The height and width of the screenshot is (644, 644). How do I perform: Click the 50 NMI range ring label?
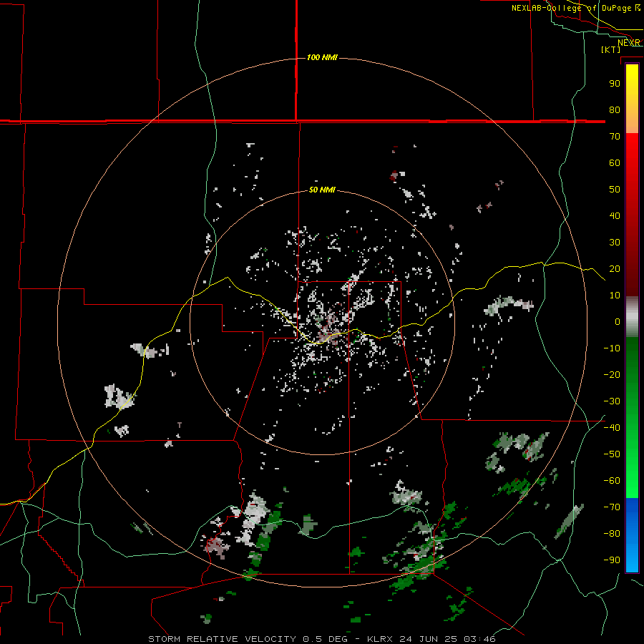tap(322, 190)
